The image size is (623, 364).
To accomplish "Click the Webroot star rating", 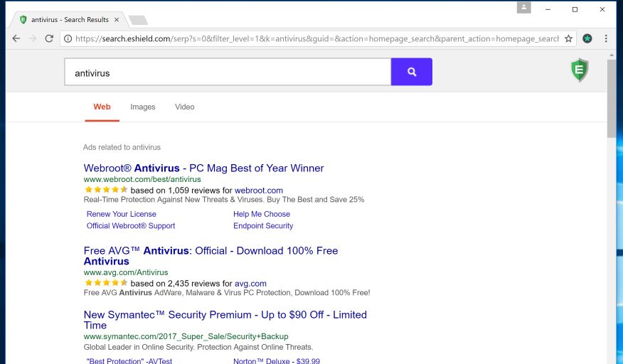I will [106, 190].
